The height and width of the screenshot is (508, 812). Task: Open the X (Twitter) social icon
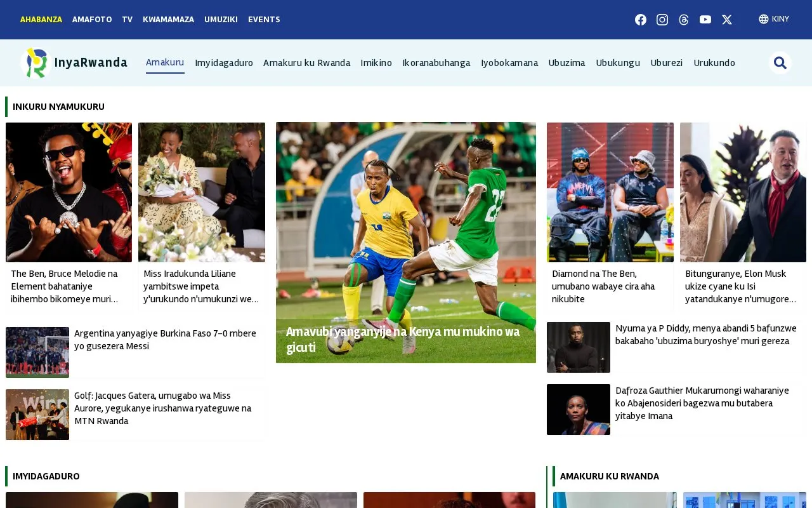(x=727, y=20)
